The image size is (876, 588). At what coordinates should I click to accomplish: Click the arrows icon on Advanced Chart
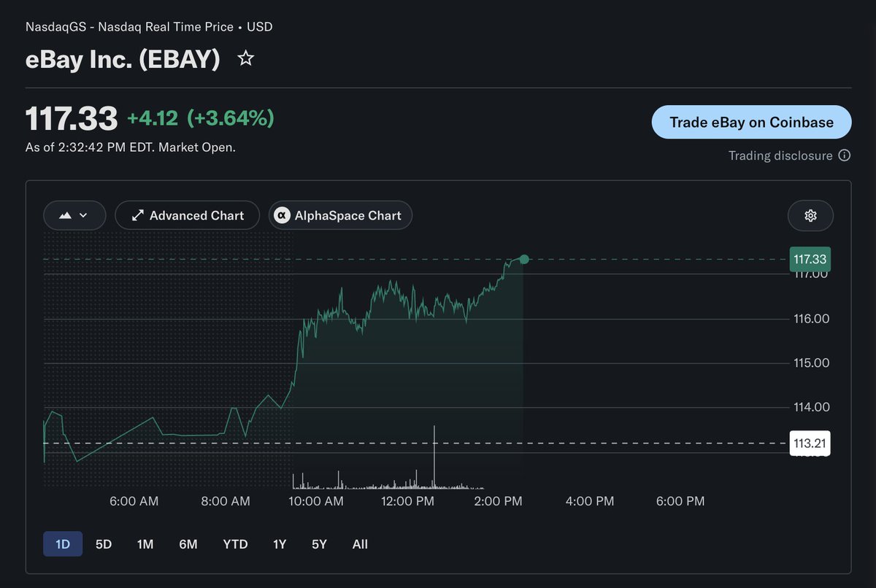point(137,216)
